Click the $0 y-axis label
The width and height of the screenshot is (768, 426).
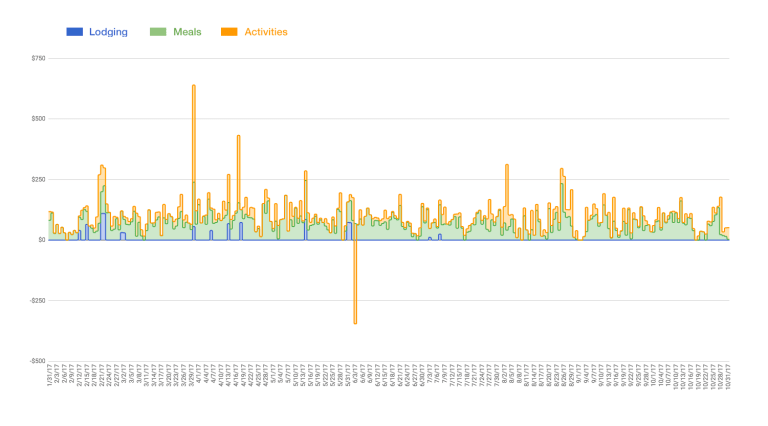click(42, 240)
